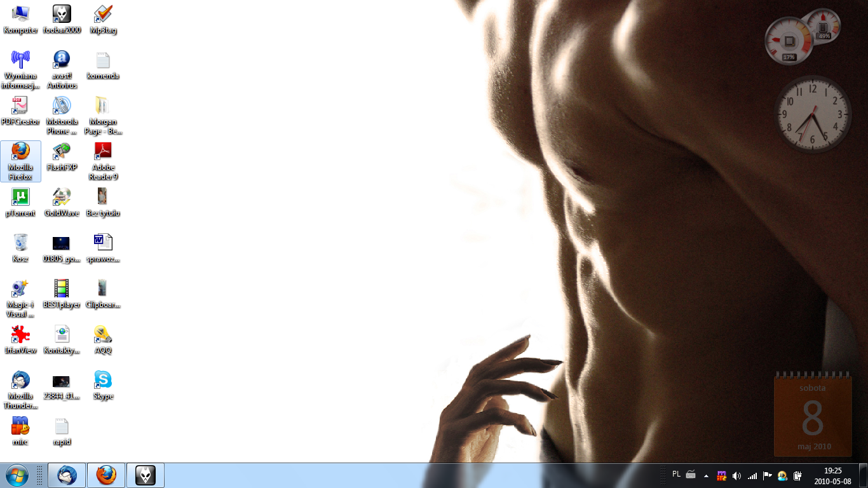Select the foobar2000 desktop shortcut

coord(62,15)
